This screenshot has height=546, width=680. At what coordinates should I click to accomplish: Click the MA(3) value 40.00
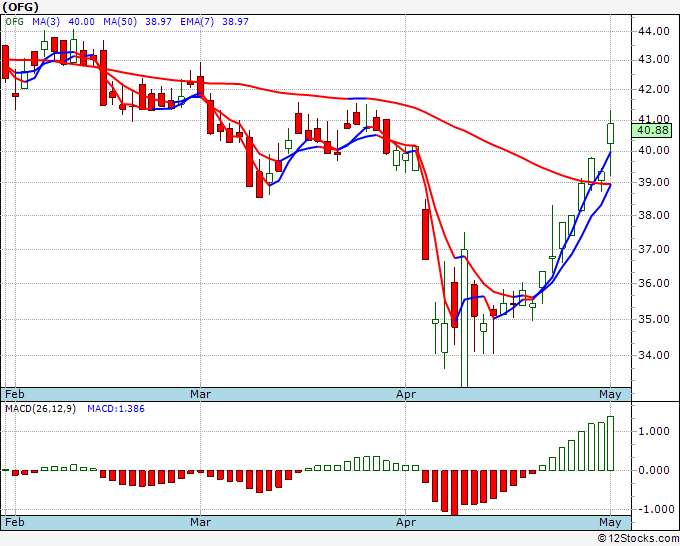(x=82, y=21)
